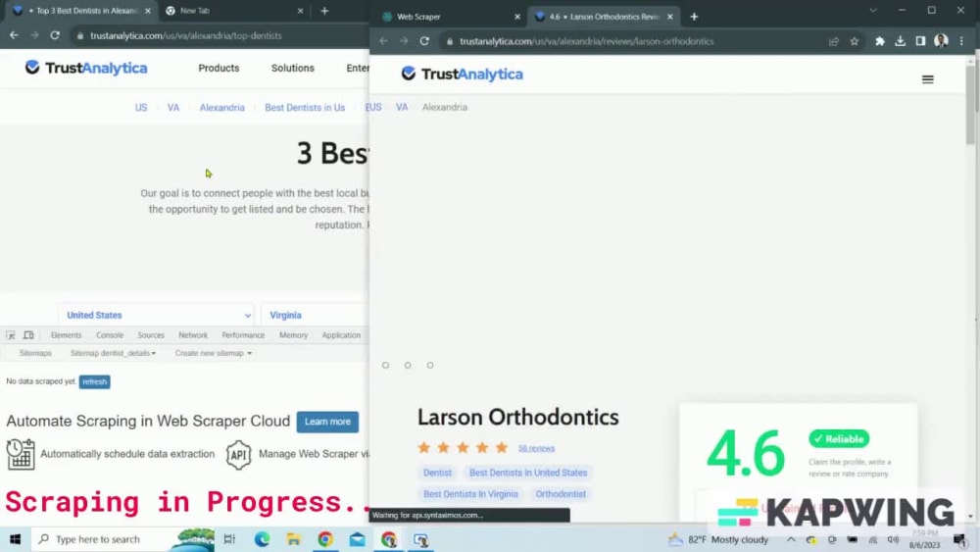Click the Dentist tag under Larson Orthodontics
Image resolution: width=980 pixels, height=552 pixels.
coord(437,473)
